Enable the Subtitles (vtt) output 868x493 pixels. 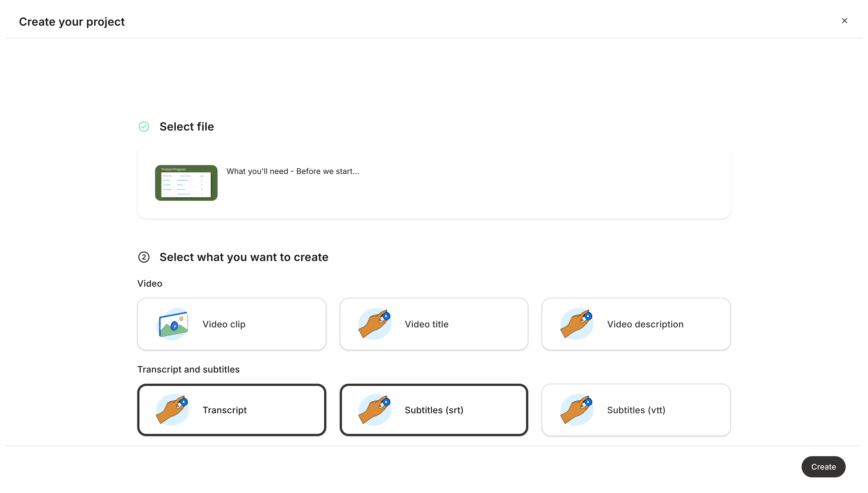click(636, 410)
